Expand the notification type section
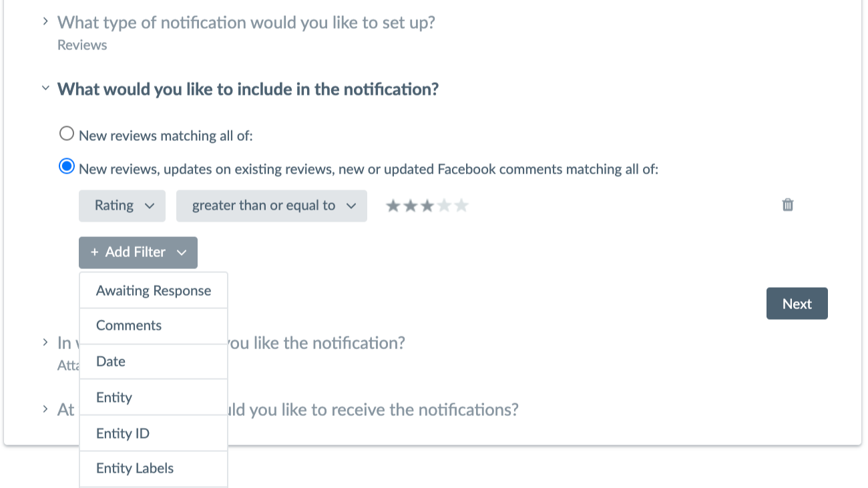 point(246,23)
